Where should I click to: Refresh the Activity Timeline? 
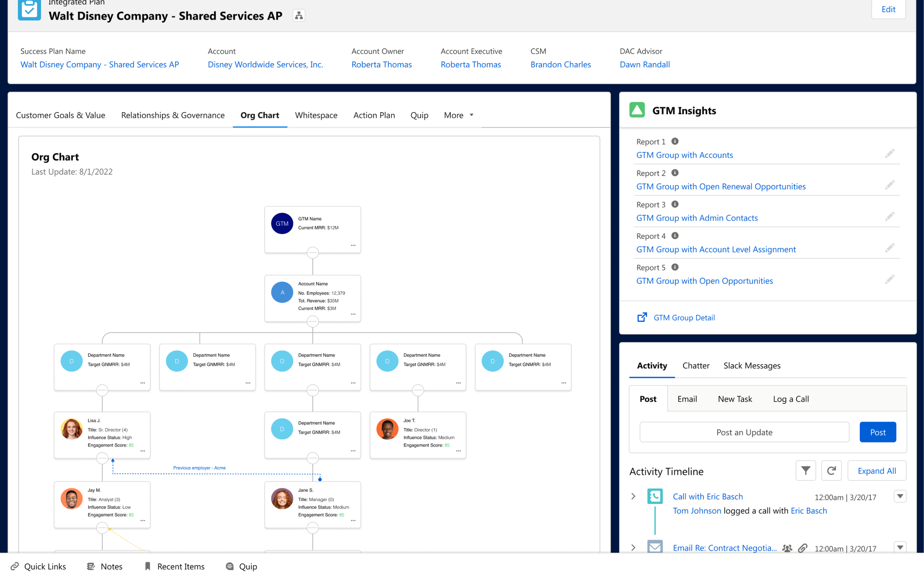(831, 471)
